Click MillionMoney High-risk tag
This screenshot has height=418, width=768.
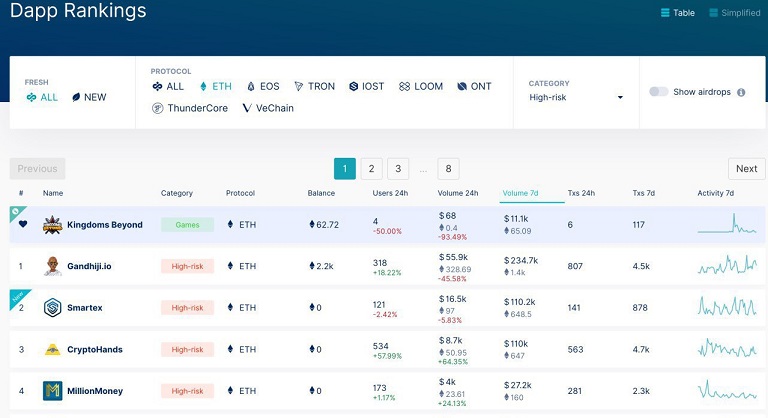(x=188, y=391)
